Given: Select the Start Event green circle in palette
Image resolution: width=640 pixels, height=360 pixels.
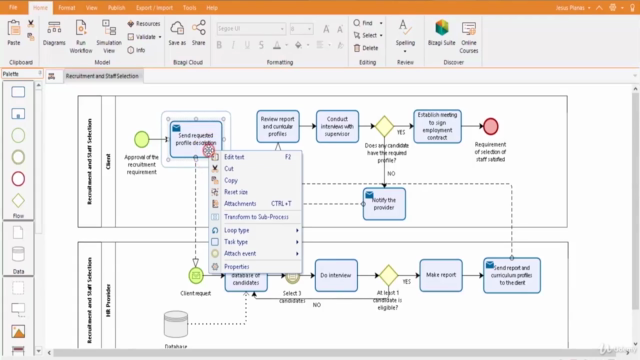Looking at the screenshot, I should 18,136.
